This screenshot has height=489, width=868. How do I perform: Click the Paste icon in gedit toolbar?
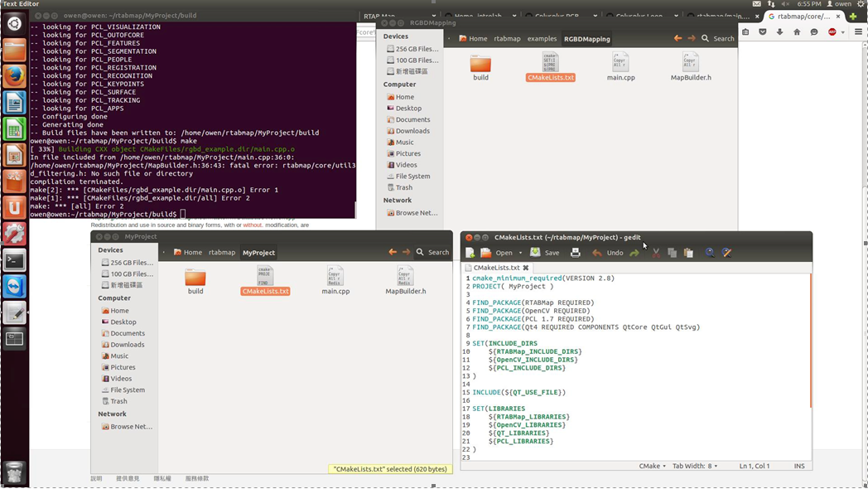(x=688, y=253)
